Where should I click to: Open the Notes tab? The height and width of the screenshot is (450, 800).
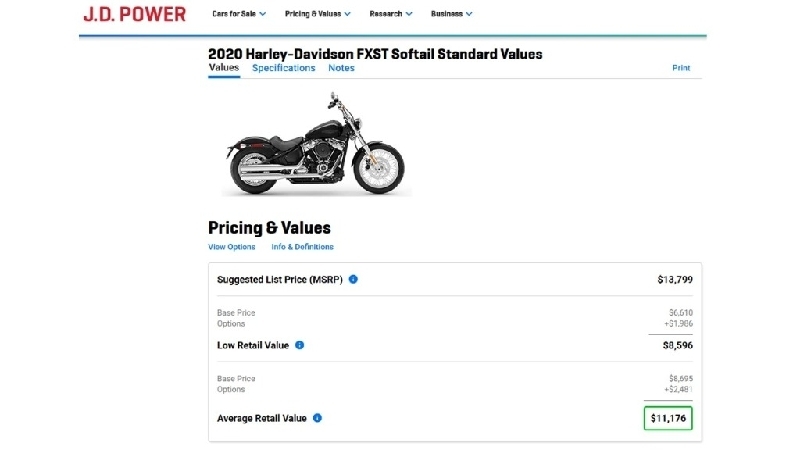(341, 68)
